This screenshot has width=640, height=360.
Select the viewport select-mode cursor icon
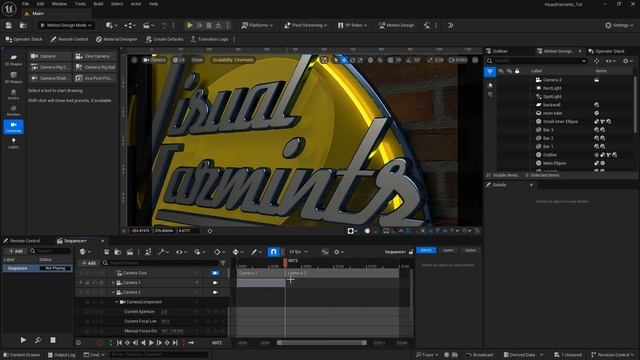coord(336,60)
